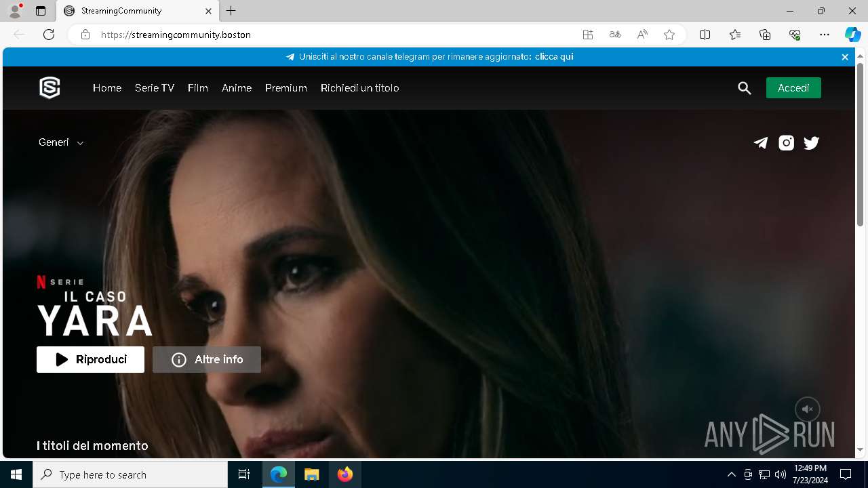Open the Copilot sidebar icon
The height and width of the screenshot is (488, 868).
coord(852,35)
